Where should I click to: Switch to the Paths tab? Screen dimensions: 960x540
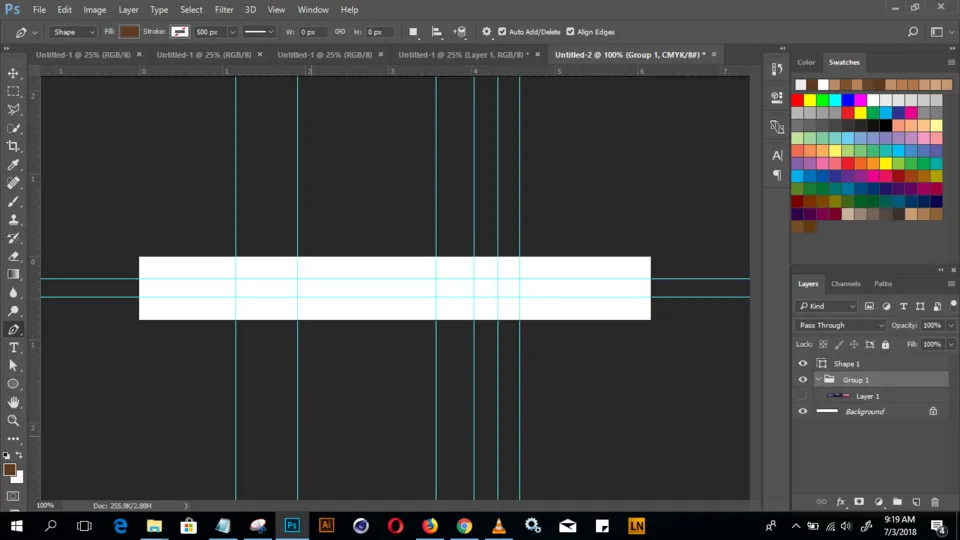[x=883, y=284]
